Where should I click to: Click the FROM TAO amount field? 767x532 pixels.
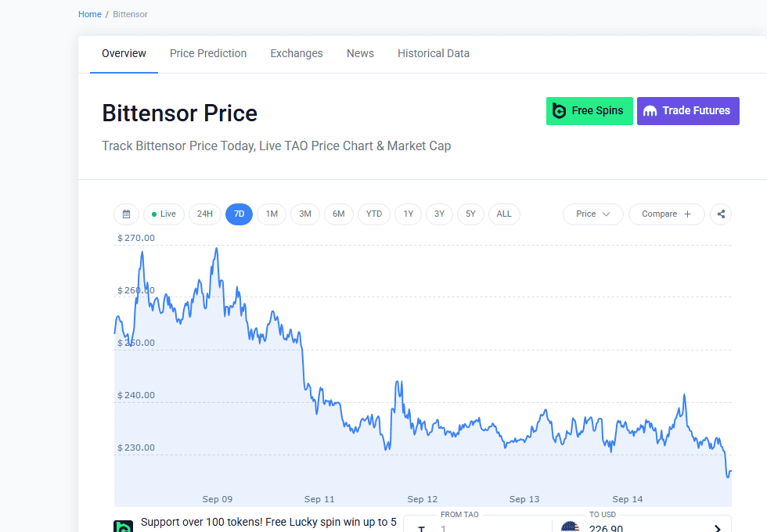(477, 527)
